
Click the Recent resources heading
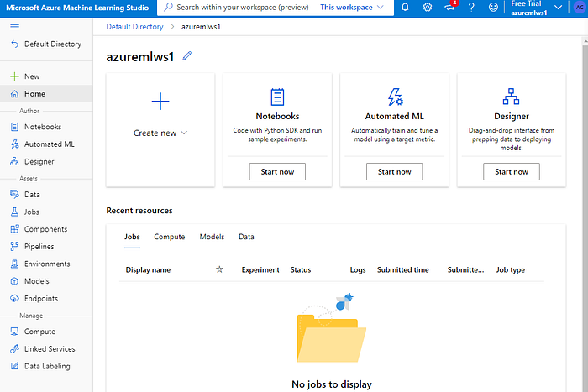pos(139,211)
